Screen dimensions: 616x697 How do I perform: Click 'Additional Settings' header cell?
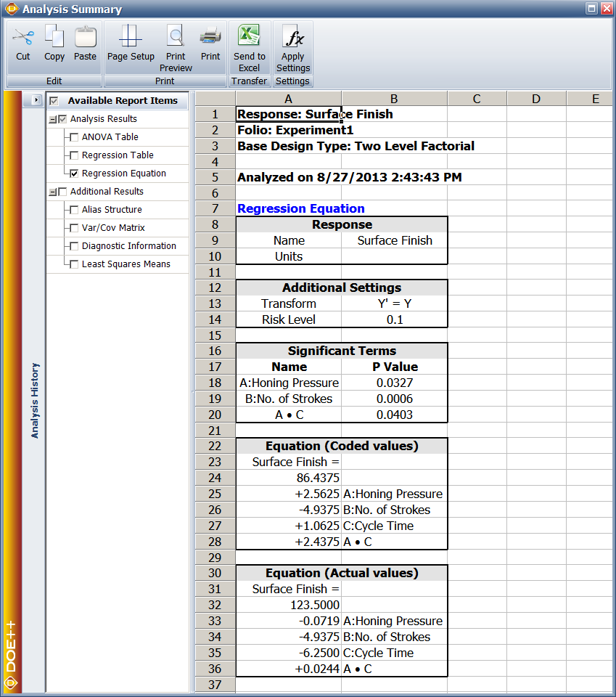click(x=342, y=288)
